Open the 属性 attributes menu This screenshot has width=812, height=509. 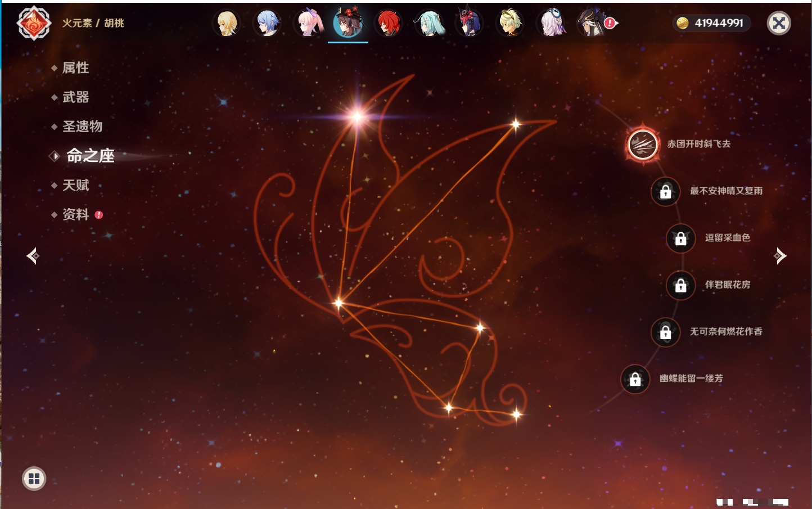coord(75,68)
